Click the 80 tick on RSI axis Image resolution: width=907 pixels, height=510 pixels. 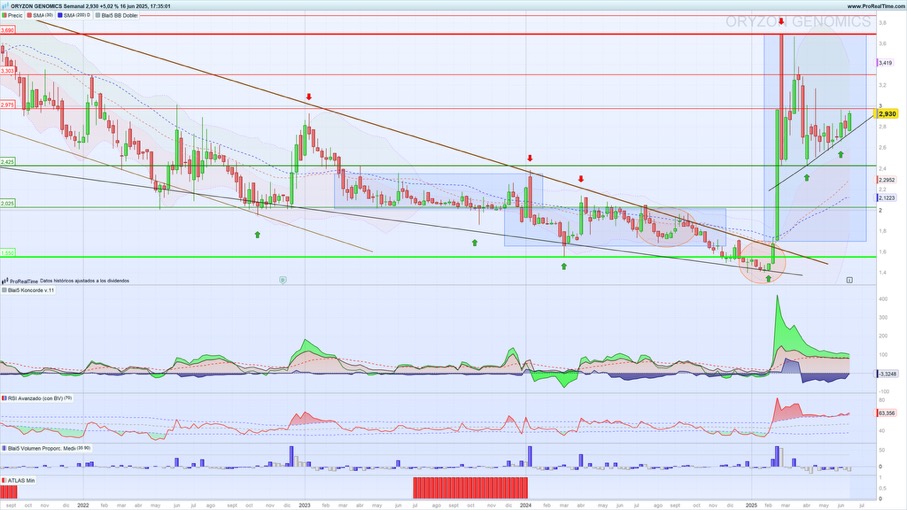[x=882, y=400]
